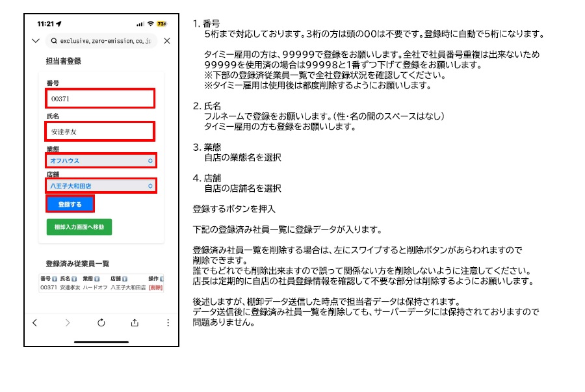Screen dimensions: 585x392
Task: Open the three-dot browser menu
Action: (x=168, y=322)
